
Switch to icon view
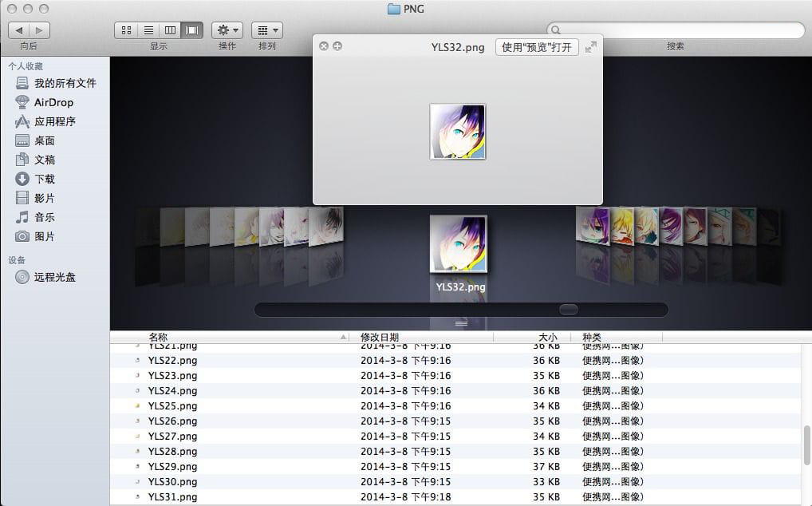[126, 30]
